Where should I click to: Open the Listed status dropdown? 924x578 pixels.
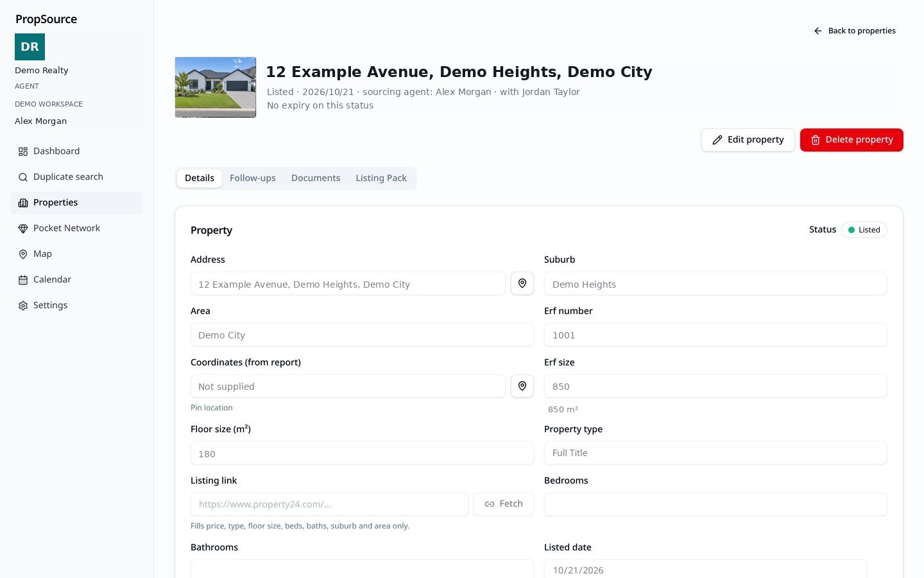[x=864, y=230]
